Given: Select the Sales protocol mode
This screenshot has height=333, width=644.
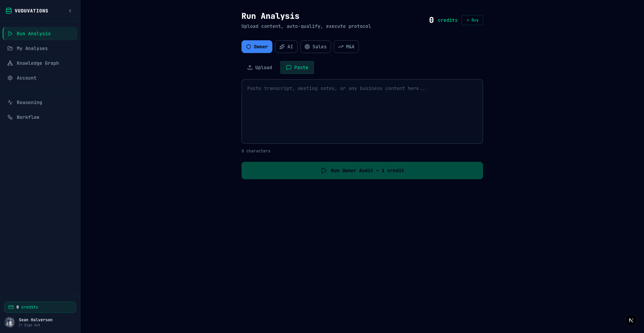Looking at the screenshot, I should click(x=316, y=47).
